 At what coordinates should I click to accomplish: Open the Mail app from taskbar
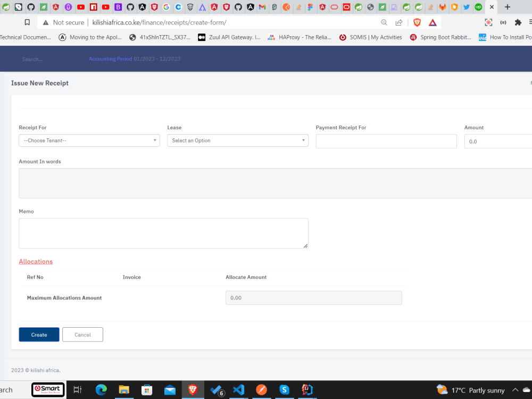click(170, 390)
